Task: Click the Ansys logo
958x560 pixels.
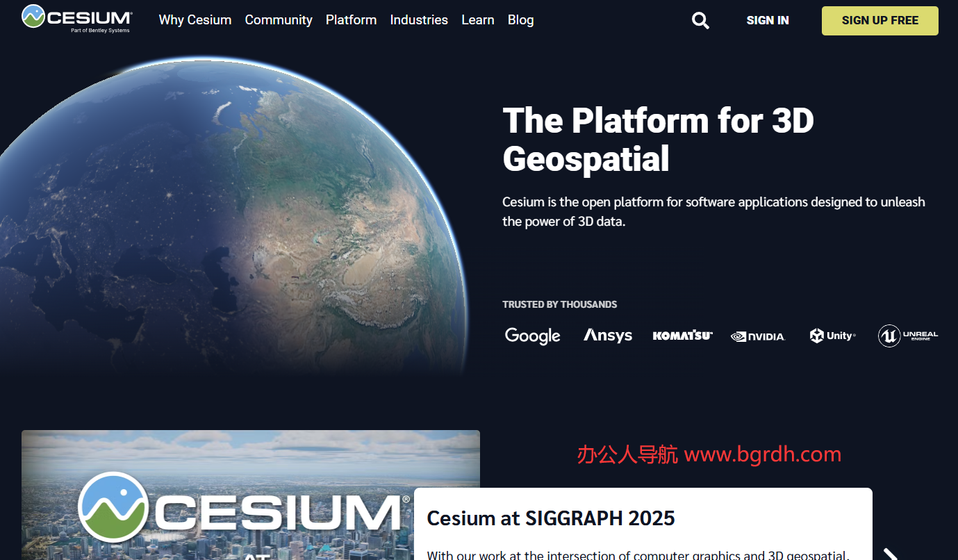Action: [x=608, y=336]
